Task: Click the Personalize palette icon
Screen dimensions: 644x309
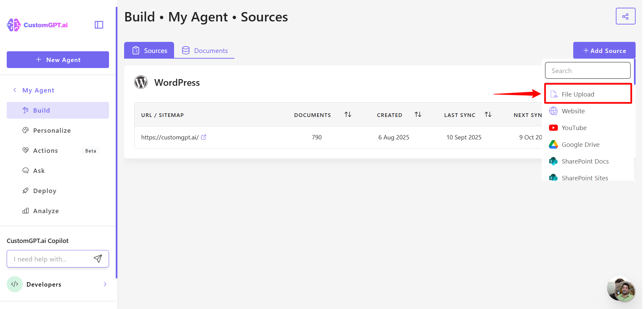Action: pos(25,130)
